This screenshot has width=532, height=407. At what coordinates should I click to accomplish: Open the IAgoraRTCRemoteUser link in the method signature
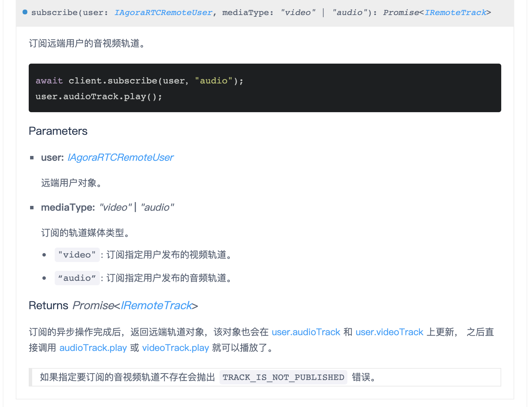[163, 12]
